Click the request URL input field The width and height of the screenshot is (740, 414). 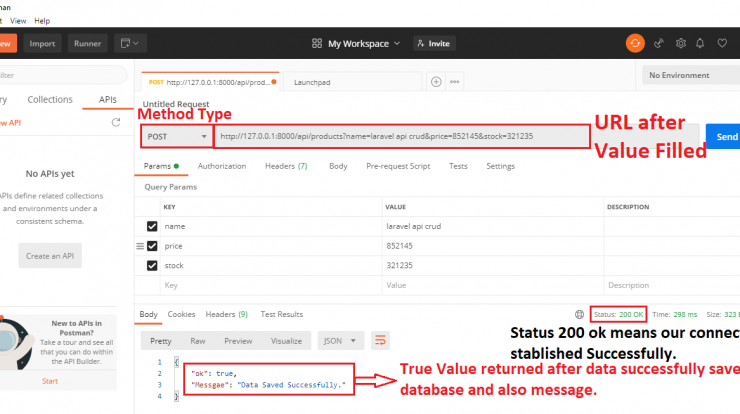tap(402, 136)
